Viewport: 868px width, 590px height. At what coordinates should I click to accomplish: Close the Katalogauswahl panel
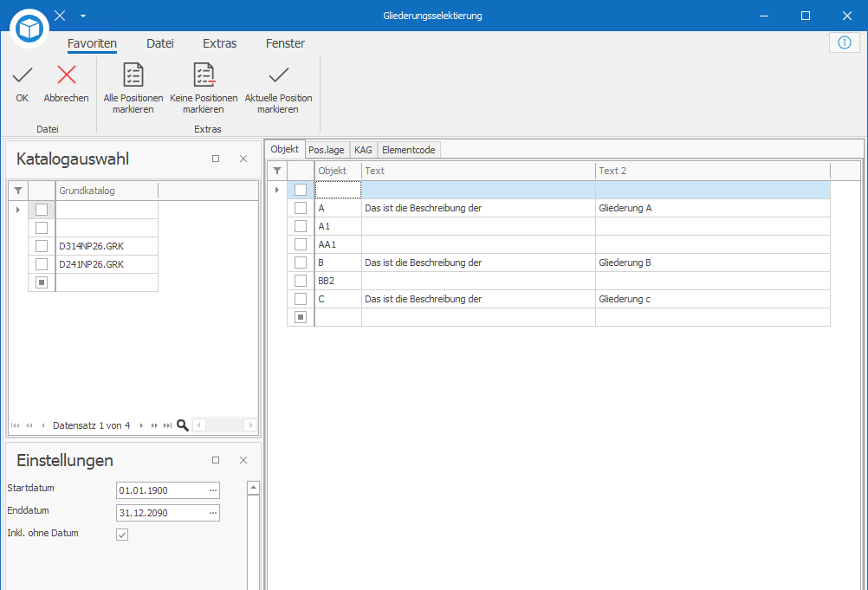pos(243,159)
